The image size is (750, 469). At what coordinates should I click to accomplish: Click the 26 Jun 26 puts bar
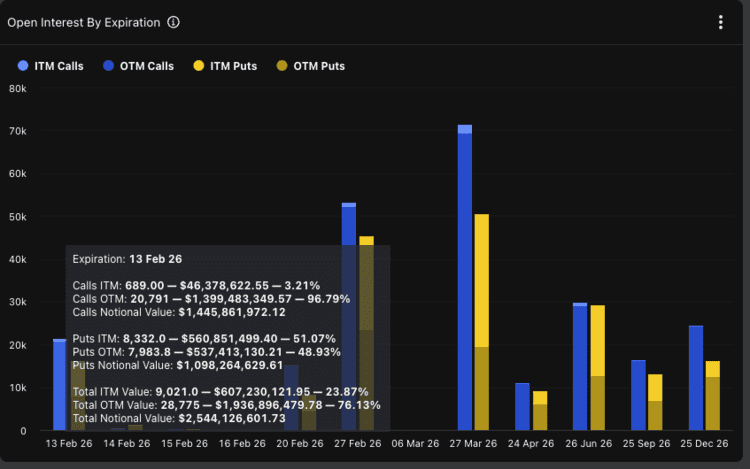pyautogui.click(x=597, y=368)
